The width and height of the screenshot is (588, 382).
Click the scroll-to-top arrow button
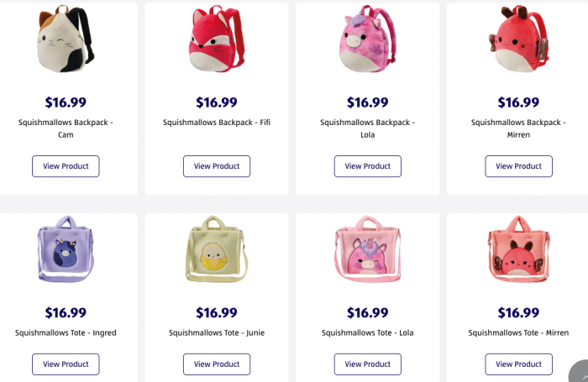pos(580,373)
